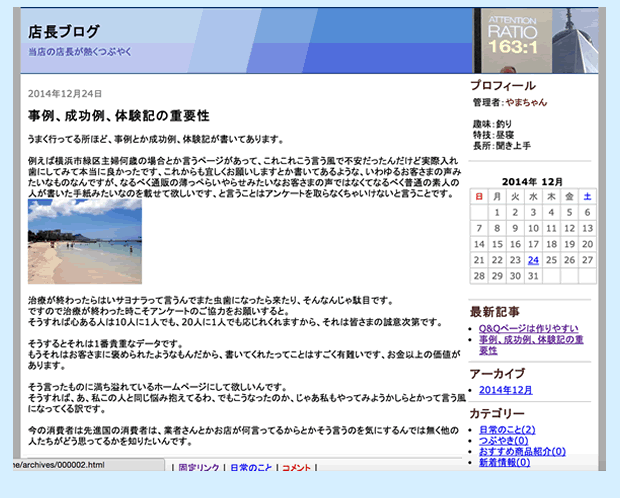This screenshot has width=620, height=498.
Task: Click the line starting 治療が終わったらはいサヨナラ
Action: [211, 301]
